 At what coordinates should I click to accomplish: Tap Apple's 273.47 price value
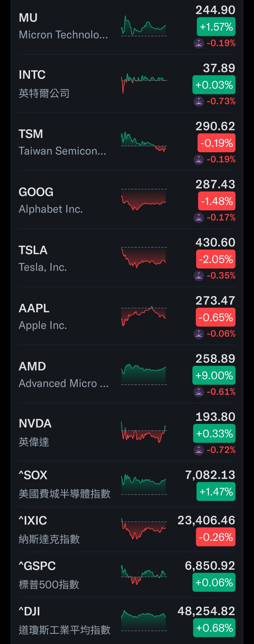[215, 301]
